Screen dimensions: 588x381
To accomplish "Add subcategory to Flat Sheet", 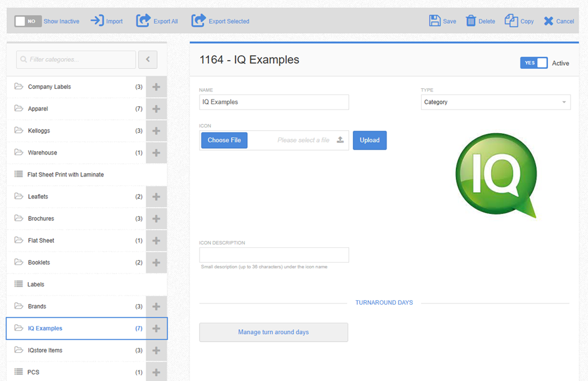I will click(156, 240).
